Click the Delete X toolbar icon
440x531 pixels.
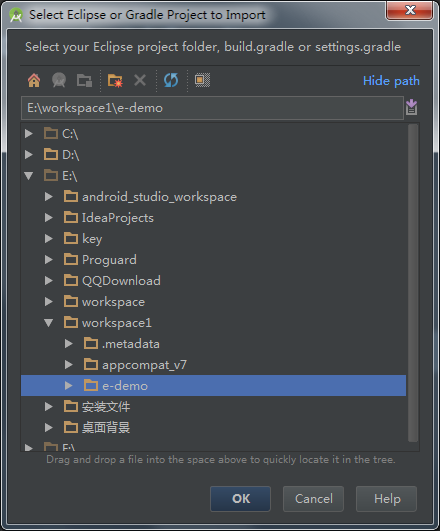(140, 81)
